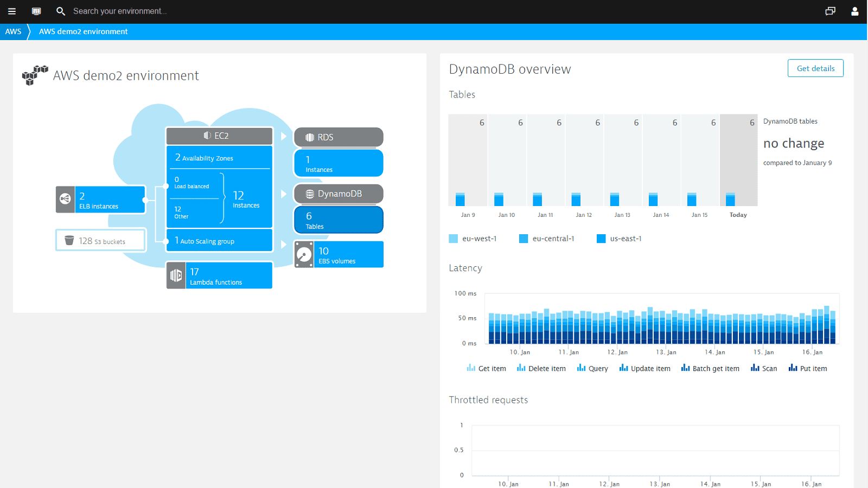
Task: Open the user account icon
Action: pyautogui.click(x=855, y=11)
